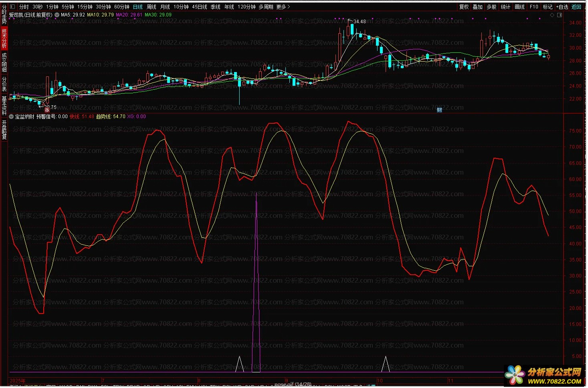Toggle the side panel icon at chart top-right

(560, 15)
